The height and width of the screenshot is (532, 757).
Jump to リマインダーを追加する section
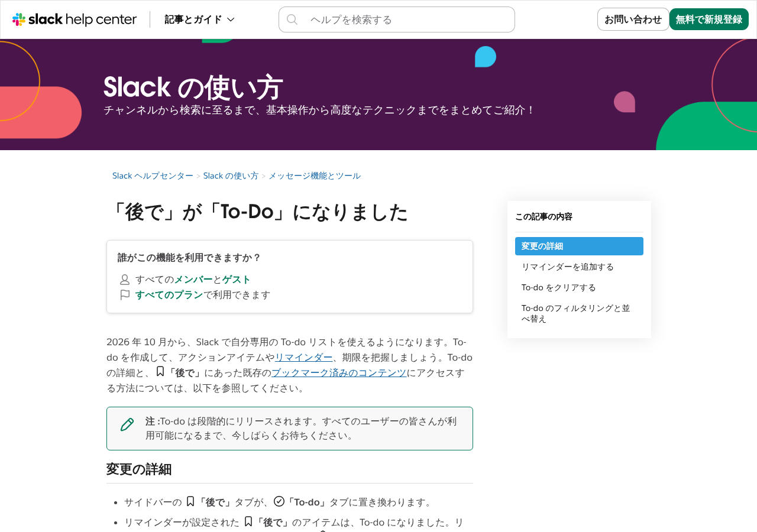pos(579,267)
